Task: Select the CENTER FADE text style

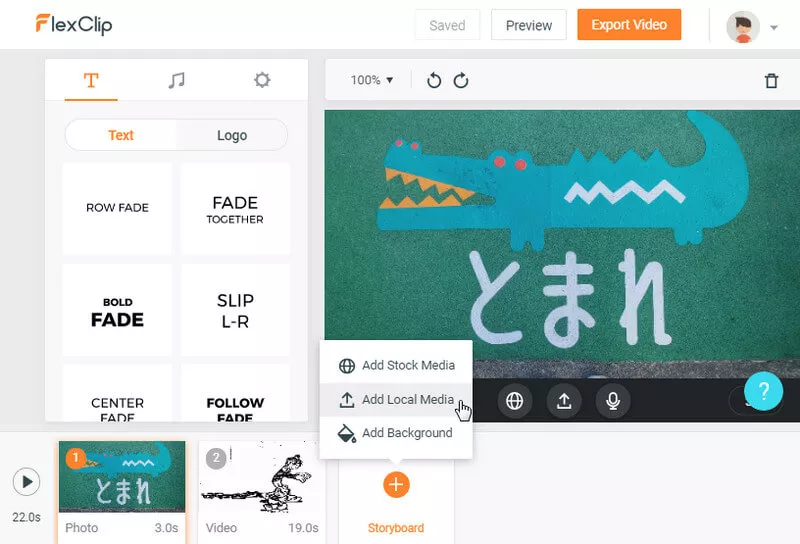Action: click(x=117, y=395)
